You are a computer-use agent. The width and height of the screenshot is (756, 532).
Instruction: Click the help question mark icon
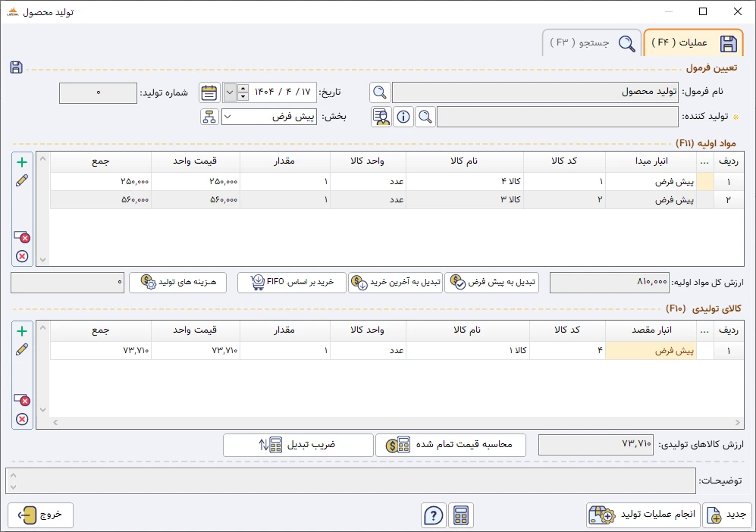(x=433, y=515)
